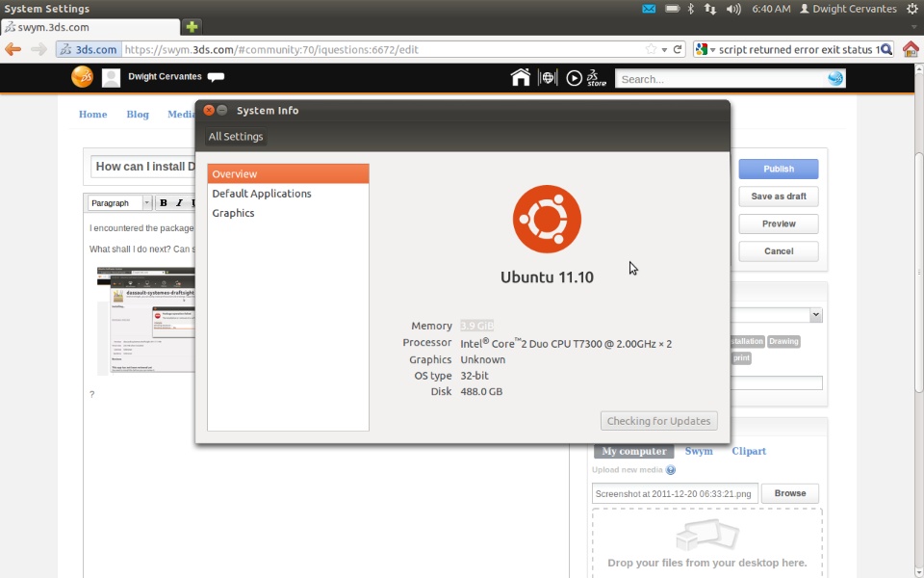924x578 pixels.
Task: Open the network connections indicator
Action: click(710, 9)
